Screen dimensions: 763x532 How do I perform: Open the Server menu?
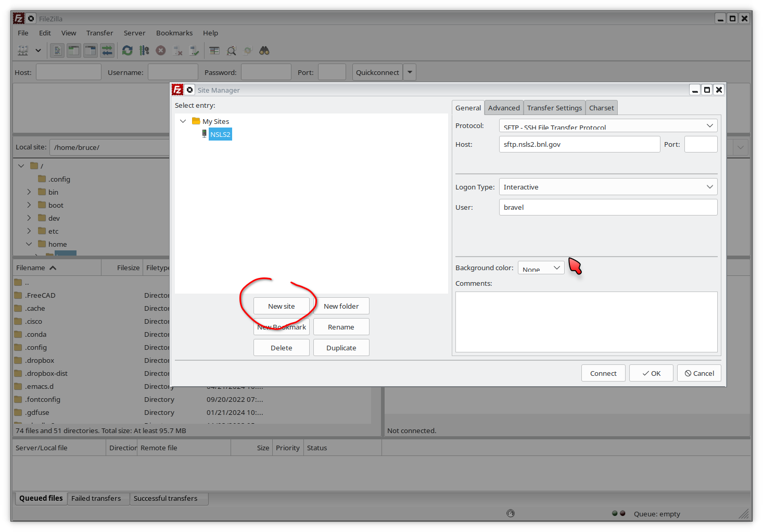[x=134, y=33]
